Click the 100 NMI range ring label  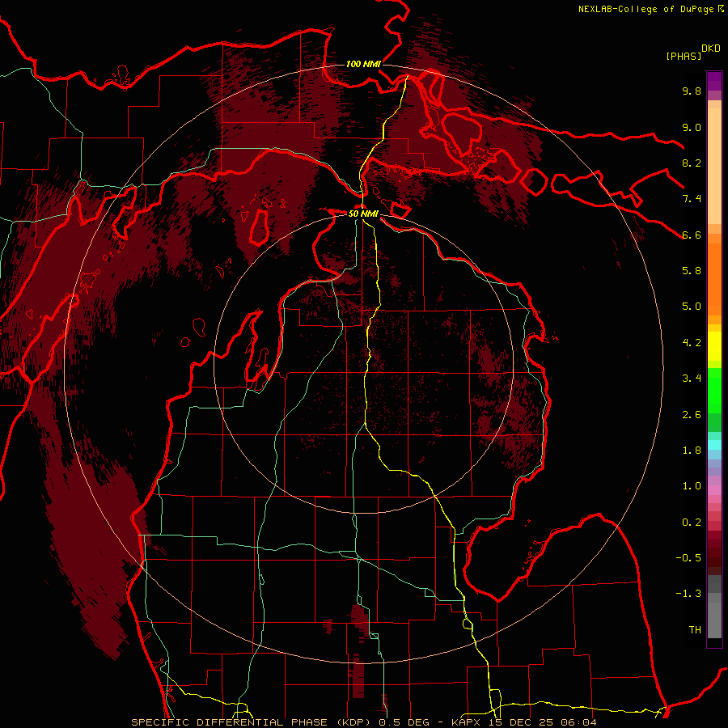363,64
